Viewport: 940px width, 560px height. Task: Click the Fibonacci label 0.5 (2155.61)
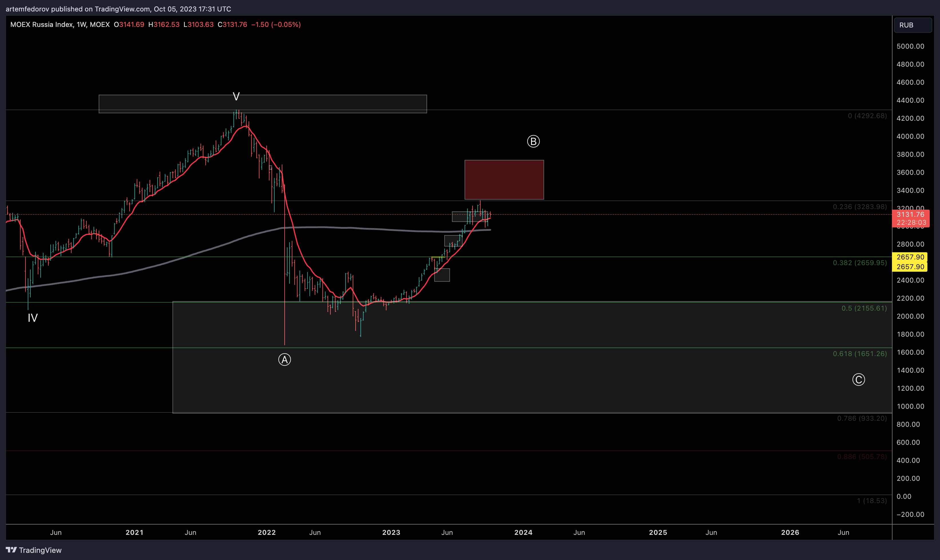pyautogui.click(x=864, y=308)
